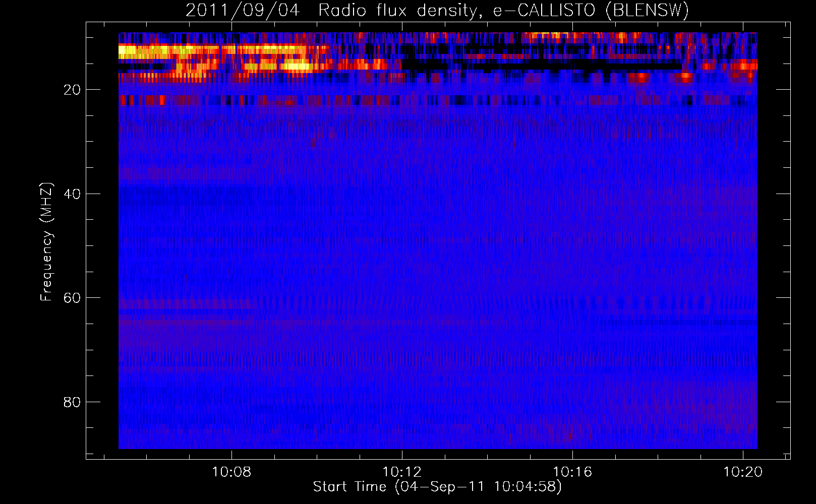Click the plot title 'Radio flux density, e-CALLISTO (BLENSW)'
The width and height of the screenshot is (816, 504).
pyautogui.click(x=503, y=10)
